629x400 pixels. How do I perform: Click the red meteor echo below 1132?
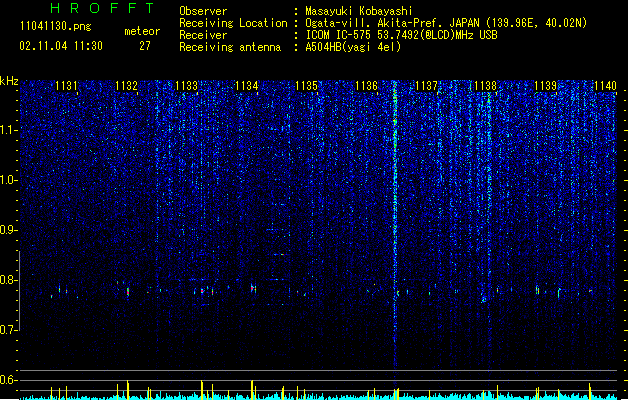(128, 292)
